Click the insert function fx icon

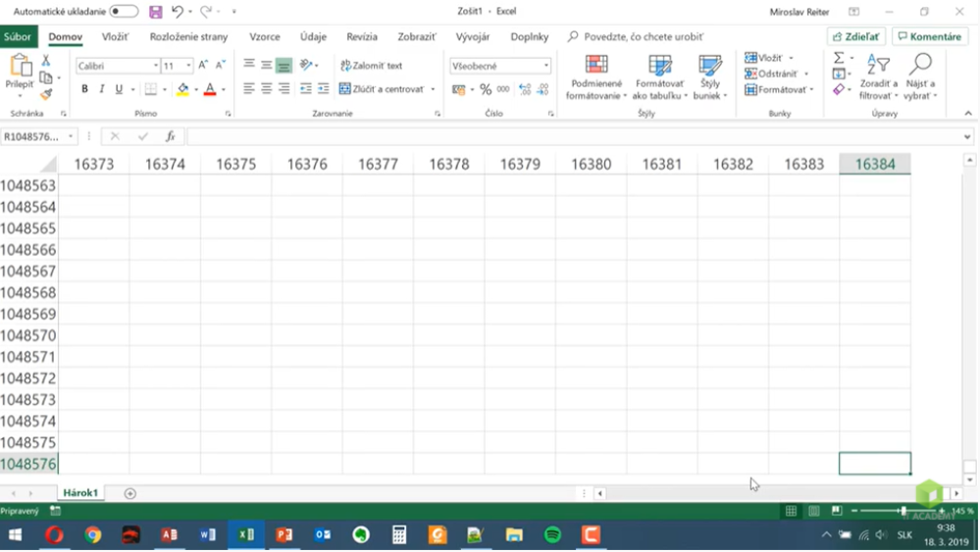170,137
